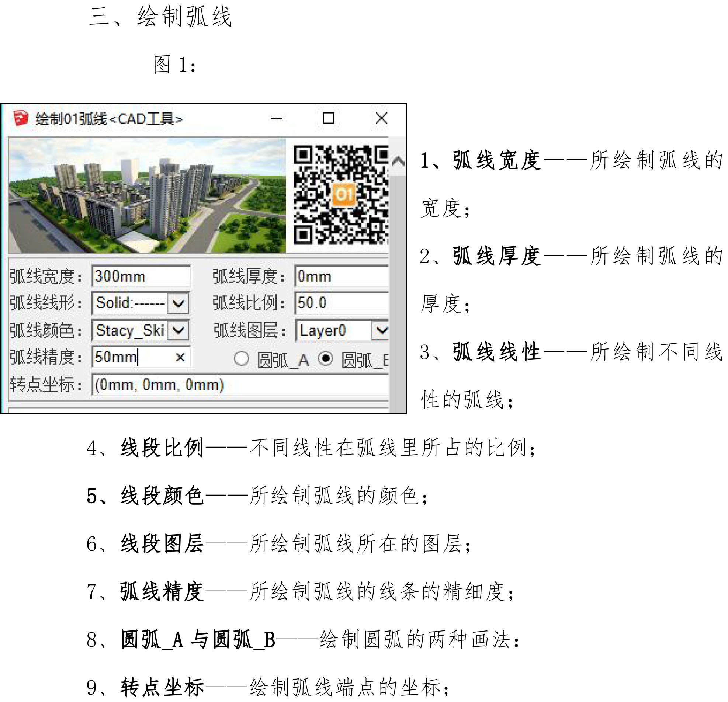Close the 绘制01弧线 dialog window

click(x=381, y=118)
